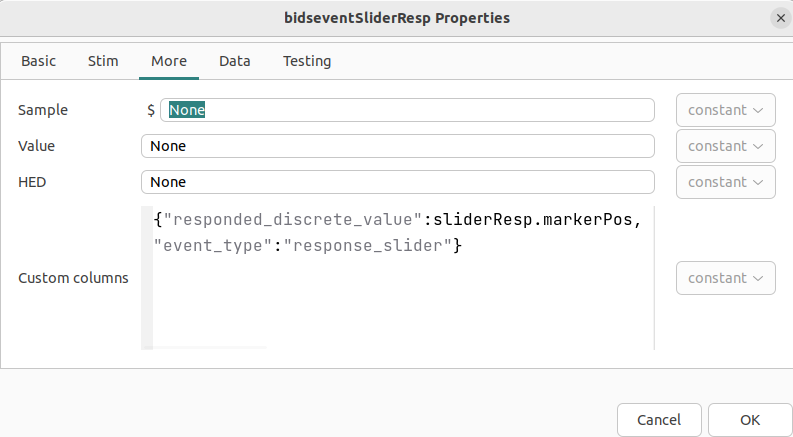Open the Testing tab
This screenshot has width=793, height=437.
307,61
